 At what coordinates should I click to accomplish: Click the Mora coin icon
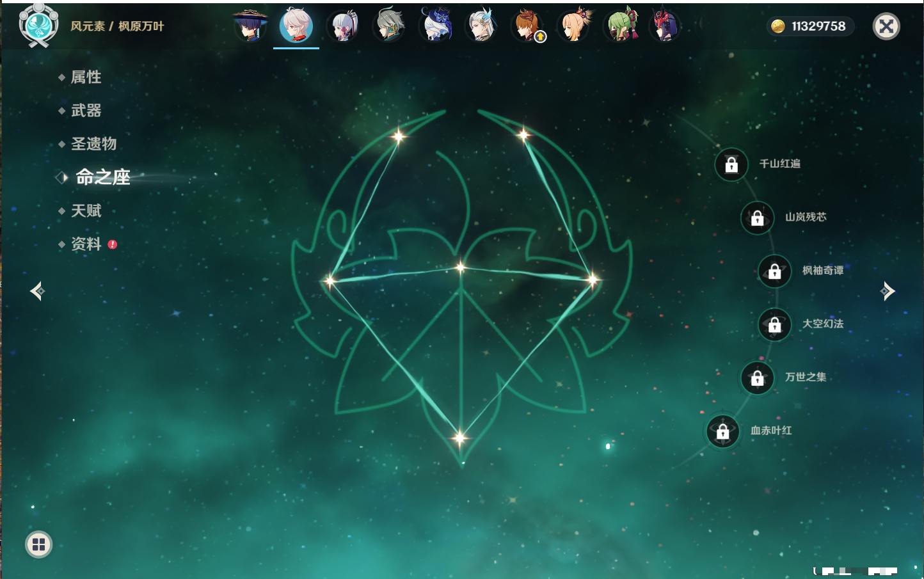777,26
